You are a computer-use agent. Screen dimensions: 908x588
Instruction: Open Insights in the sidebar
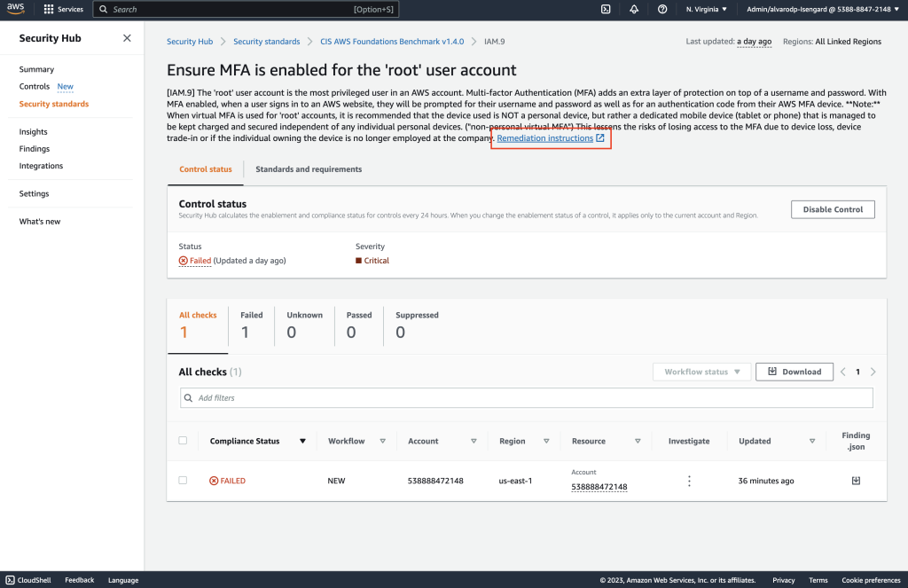point(33,131)
